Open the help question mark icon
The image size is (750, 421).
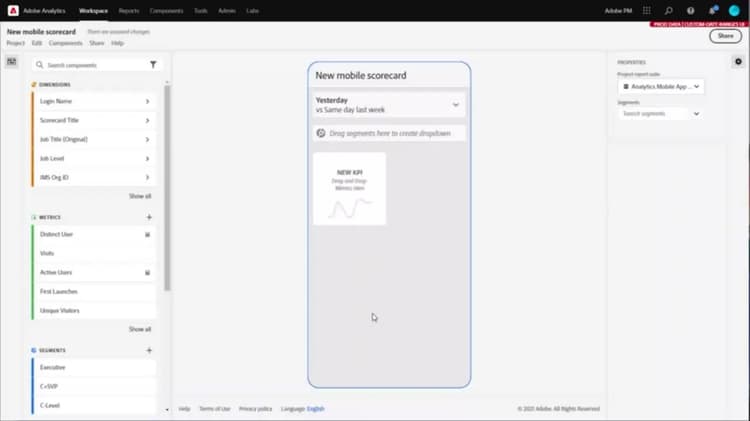tap(691, 11)
